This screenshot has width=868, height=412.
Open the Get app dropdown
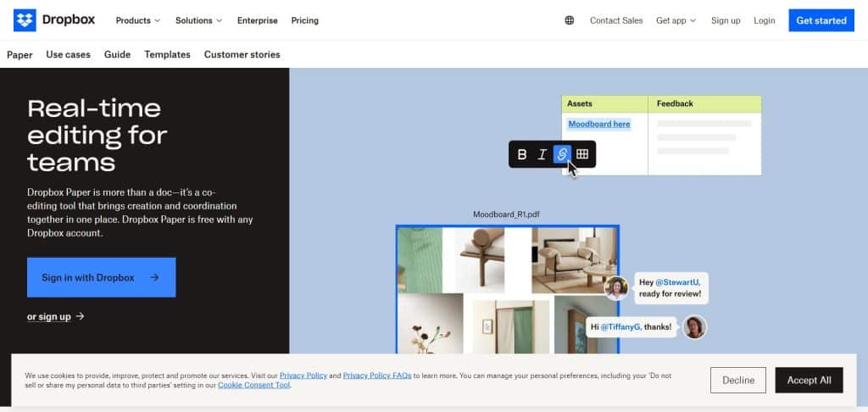676,20
